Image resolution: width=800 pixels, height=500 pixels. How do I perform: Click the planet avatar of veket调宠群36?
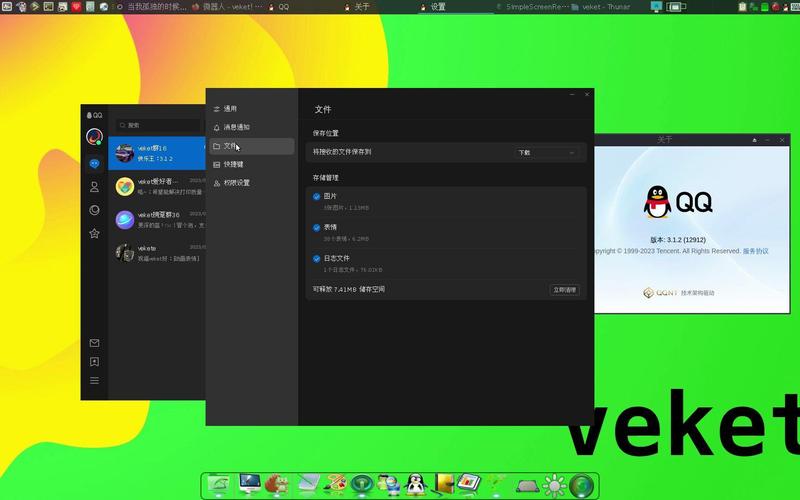124,220
